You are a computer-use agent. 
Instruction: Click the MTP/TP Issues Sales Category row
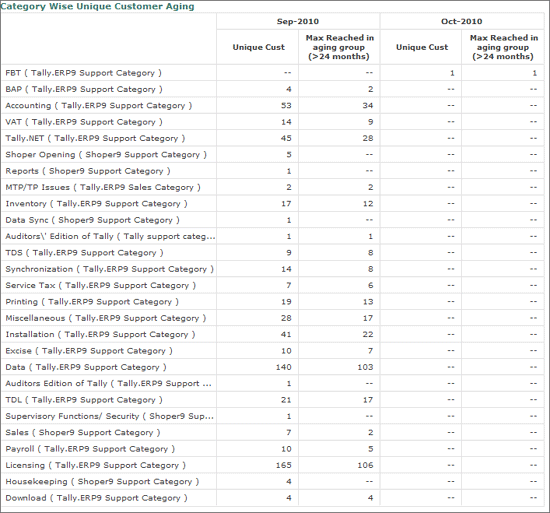273,187
